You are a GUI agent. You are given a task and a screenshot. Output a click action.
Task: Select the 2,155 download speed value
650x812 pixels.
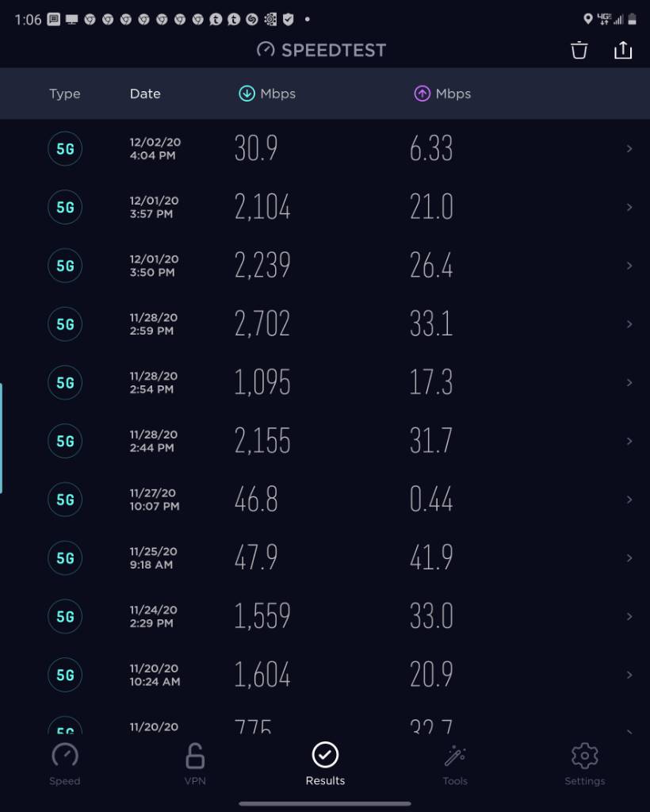(x=262, y=441)
